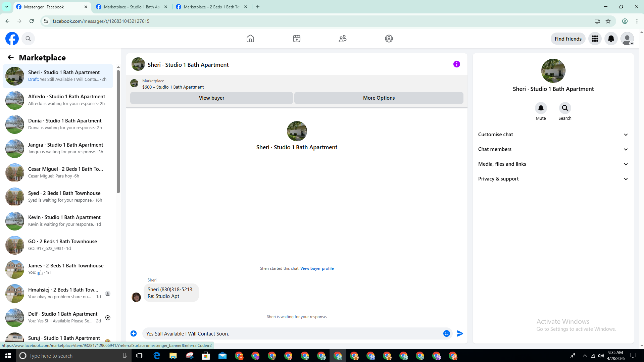Open Microsoft Store from taskbar
The image size is (644, 362).
pos(206,356)
